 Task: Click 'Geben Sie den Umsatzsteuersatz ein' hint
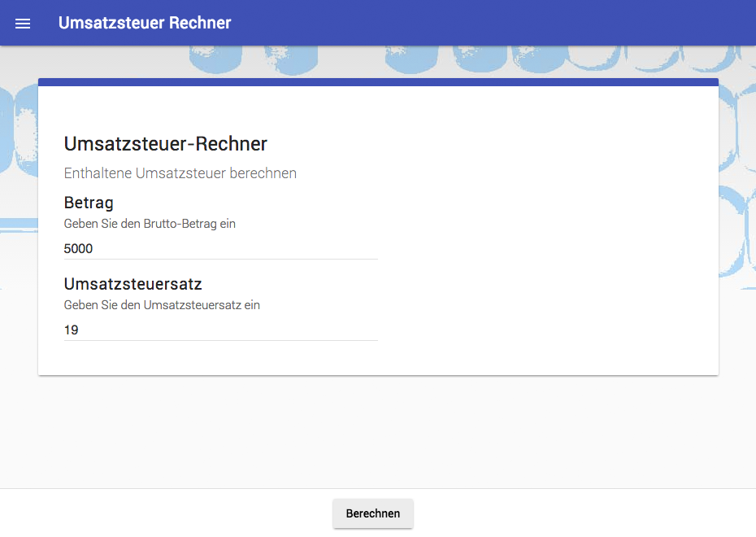(x=162, y=305)
